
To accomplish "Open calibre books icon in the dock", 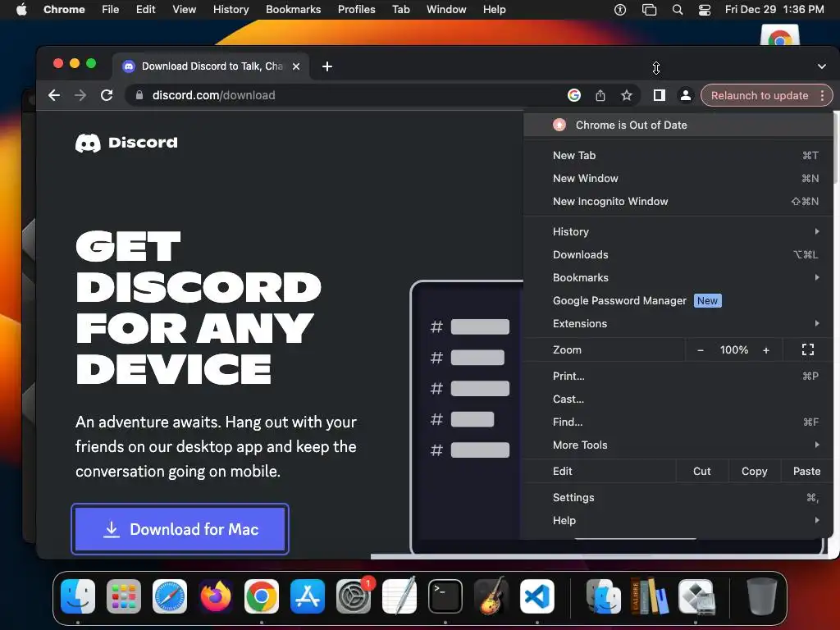I will coord(650,596).
